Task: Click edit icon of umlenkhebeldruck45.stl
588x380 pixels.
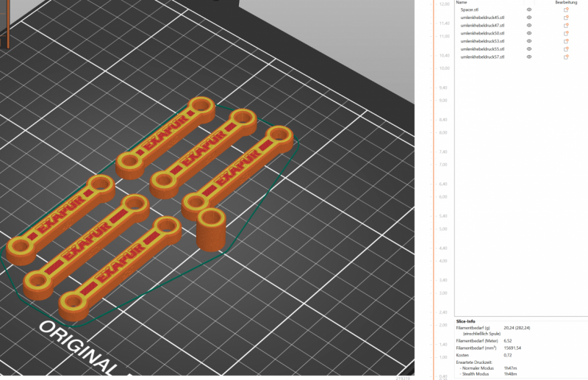Action: [566, 18]
